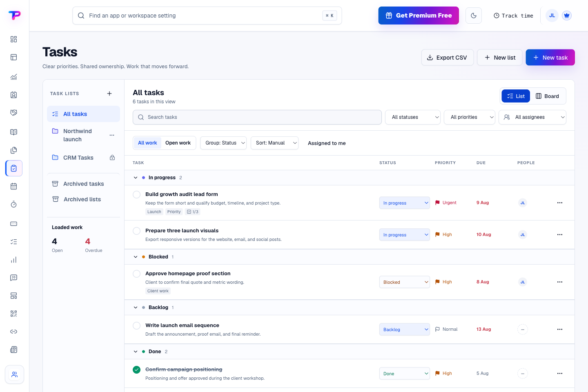Open the All assignees filter dropdown
This screenshot has height=392, width=588.
(x=532, y=117)
